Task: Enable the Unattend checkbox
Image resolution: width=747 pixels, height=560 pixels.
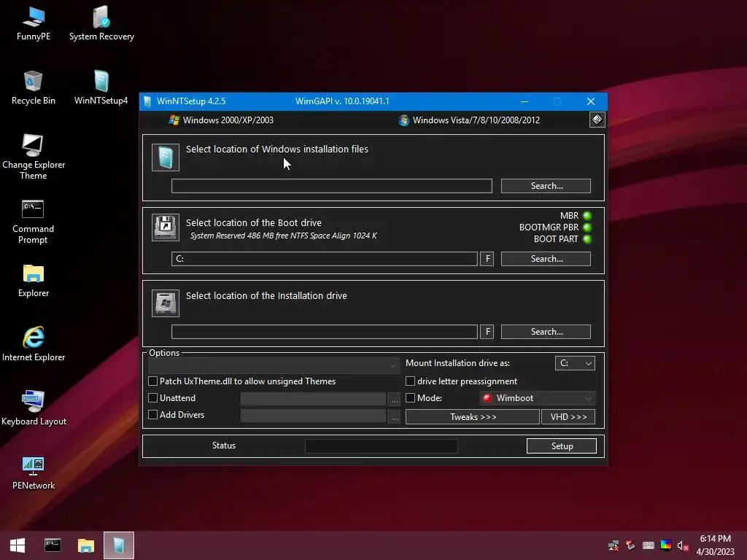Action: (x=153, y=397)
